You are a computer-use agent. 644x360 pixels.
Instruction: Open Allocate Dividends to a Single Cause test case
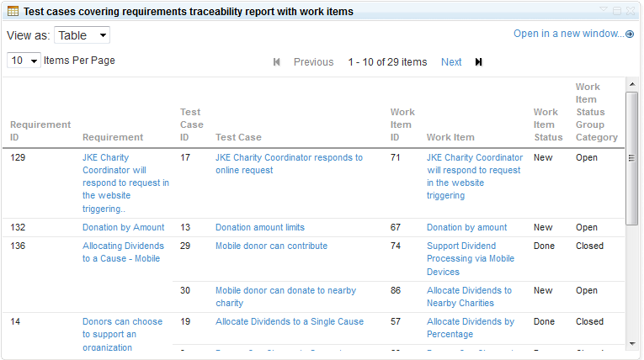[290, 322]
